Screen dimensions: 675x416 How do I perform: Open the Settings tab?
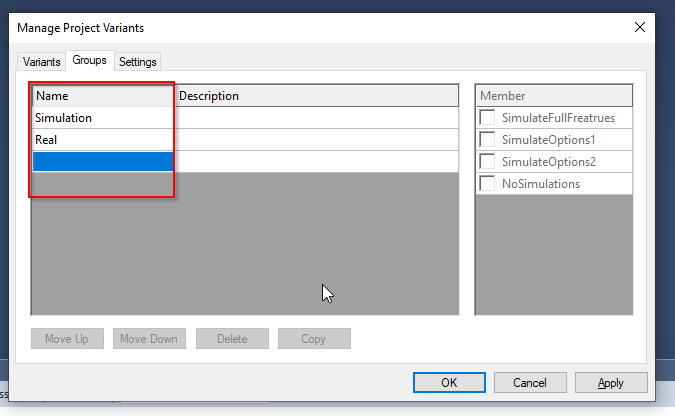pyautogui.click(x=138, y=62)
